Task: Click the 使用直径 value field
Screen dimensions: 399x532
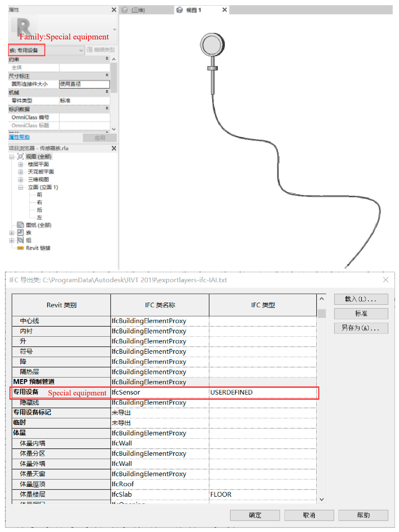Action: pos(84,84)
